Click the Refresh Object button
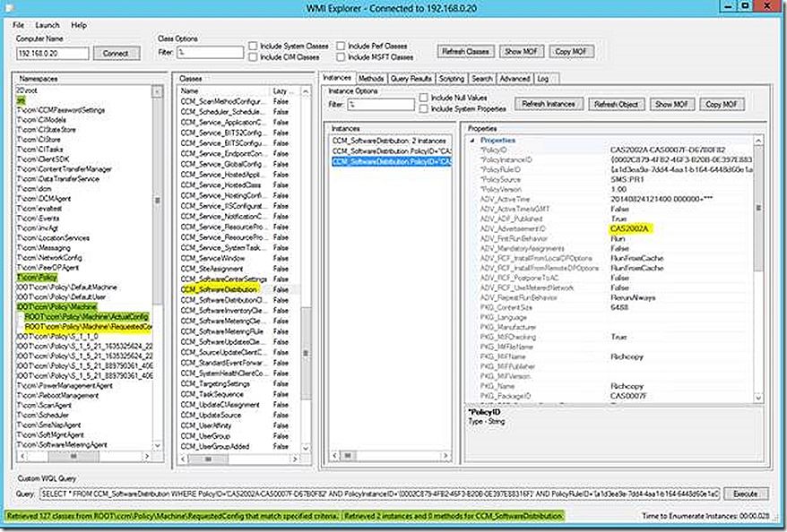The width and height of the screenshot is (787, 532). click(616, 104)
